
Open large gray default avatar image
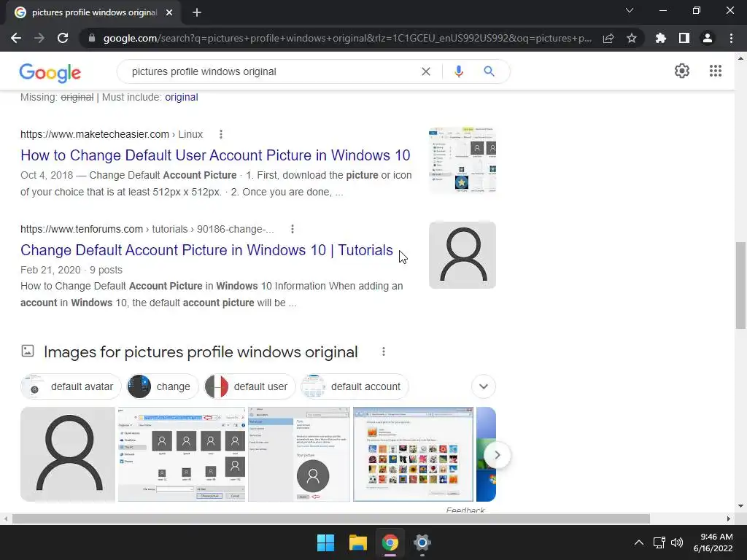tap(68, 454)
